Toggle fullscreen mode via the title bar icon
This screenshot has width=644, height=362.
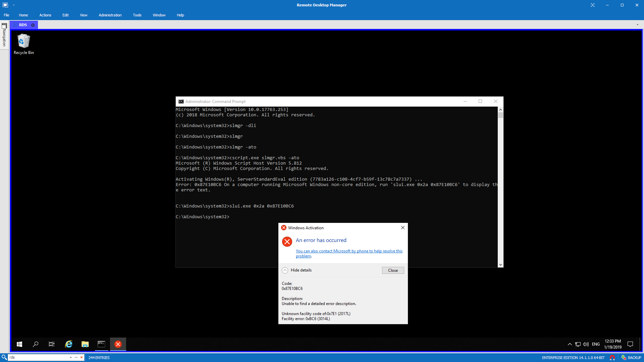(x=593, y=5)
